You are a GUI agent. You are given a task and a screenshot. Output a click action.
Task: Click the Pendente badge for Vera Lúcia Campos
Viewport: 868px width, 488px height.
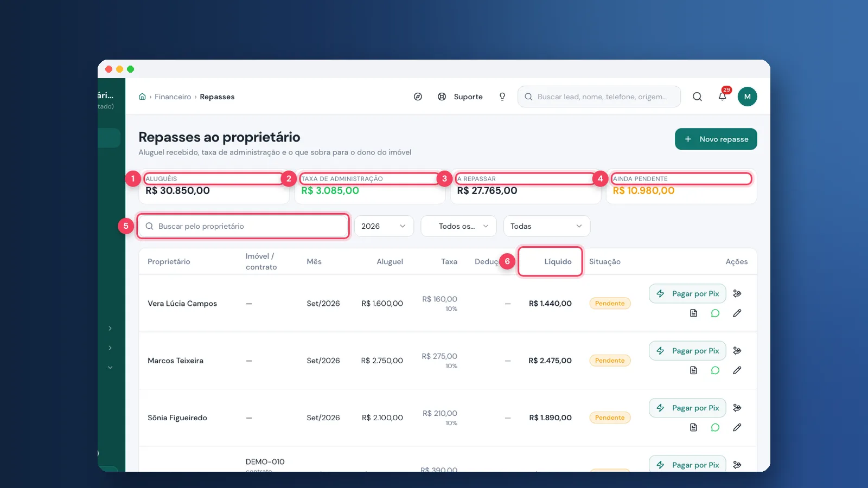coord(610,304)
